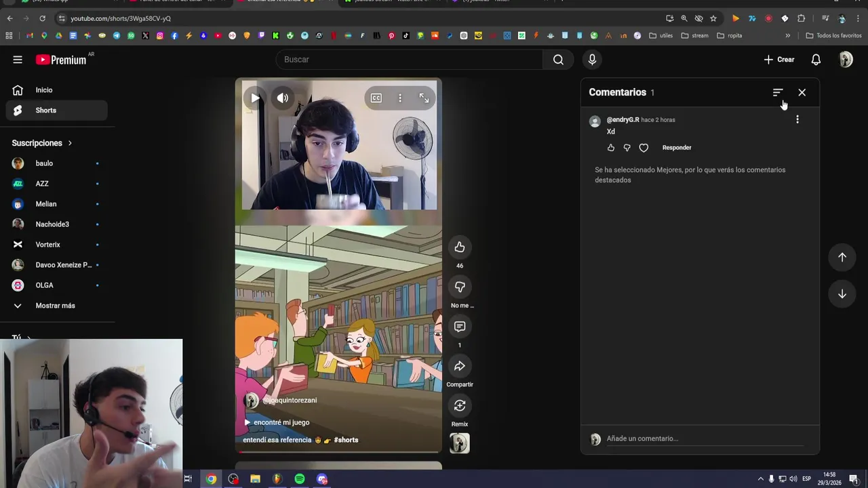Open the Short's three-dot options menu
The image size is (868, 488).
pos(400,98)
